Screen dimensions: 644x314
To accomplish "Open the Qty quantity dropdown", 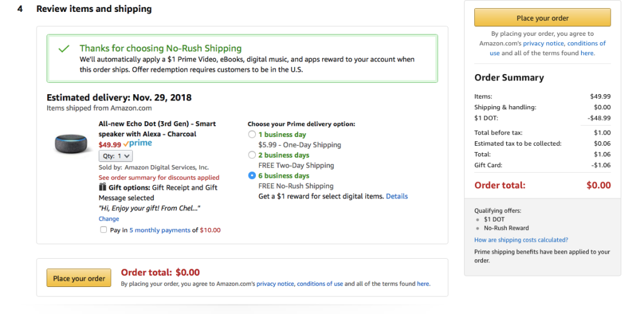I will point(116,156).
